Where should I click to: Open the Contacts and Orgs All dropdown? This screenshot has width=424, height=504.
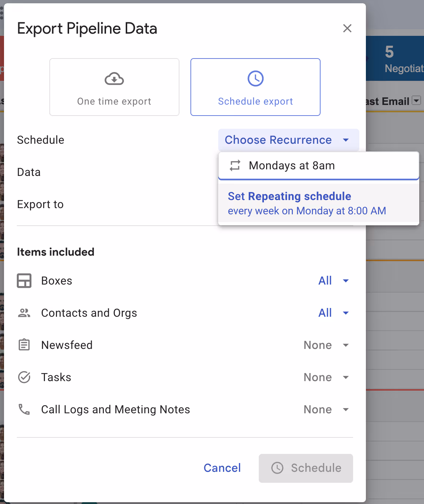[x=334, y=313]
